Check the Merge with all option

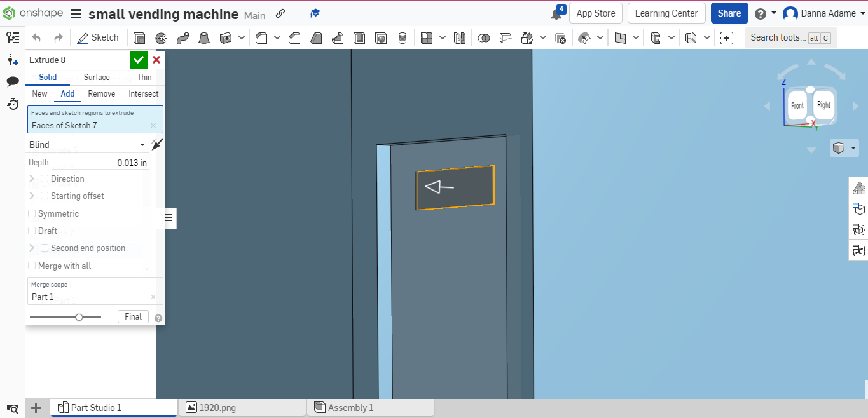[x=32, y=266]
